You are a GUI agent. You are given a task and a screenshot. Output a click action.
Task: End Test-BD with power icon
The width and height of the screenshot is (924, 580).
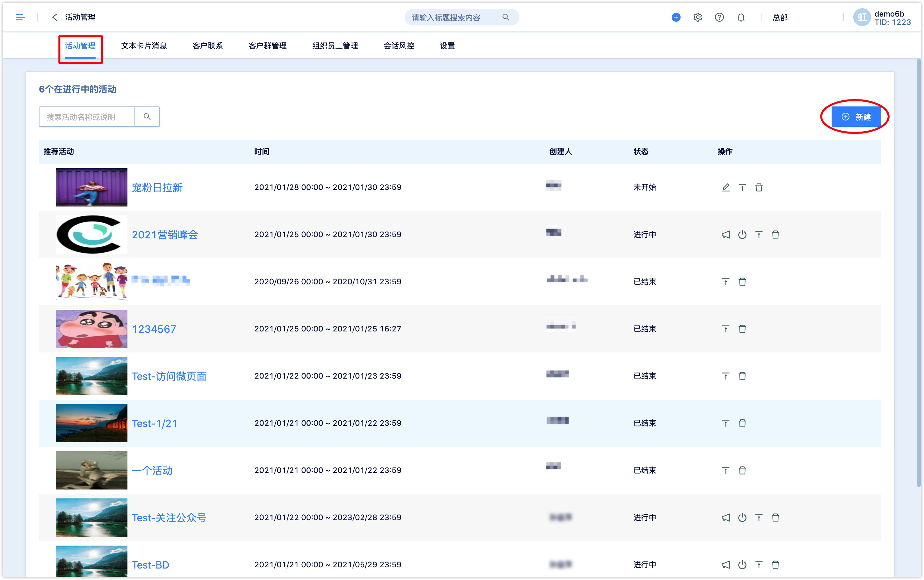(x=742, y=565)
